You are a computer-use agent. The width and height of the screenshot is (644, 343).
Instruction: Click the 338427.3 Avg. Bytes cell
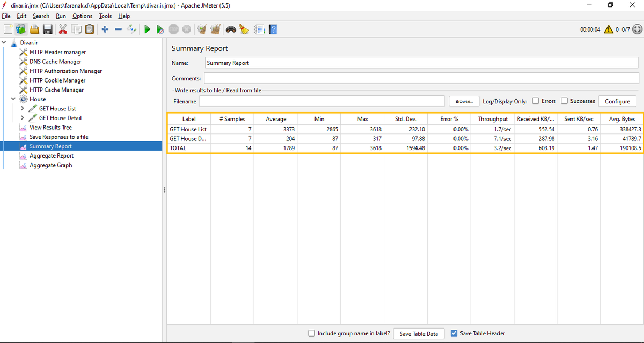pyautogui.click(x=622, y=129)
